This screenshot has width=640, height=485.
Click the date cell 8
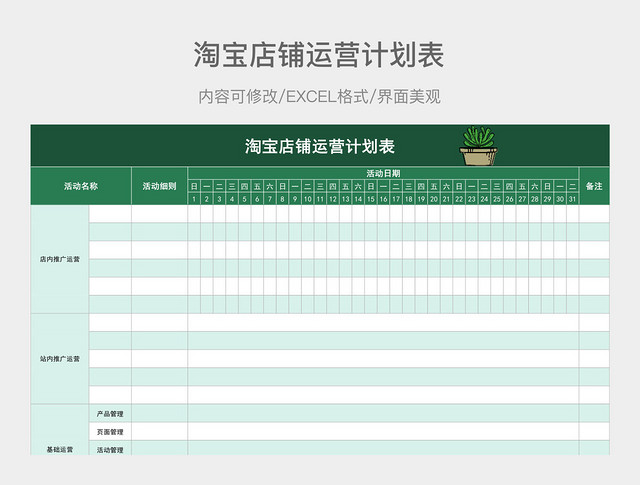282,199
